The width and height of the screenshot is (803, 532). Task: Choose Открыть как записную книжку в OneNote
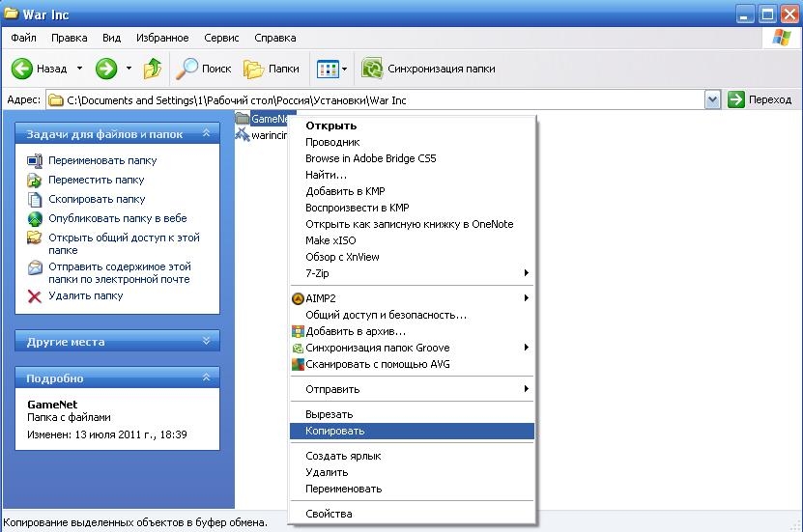coord(412,224)
